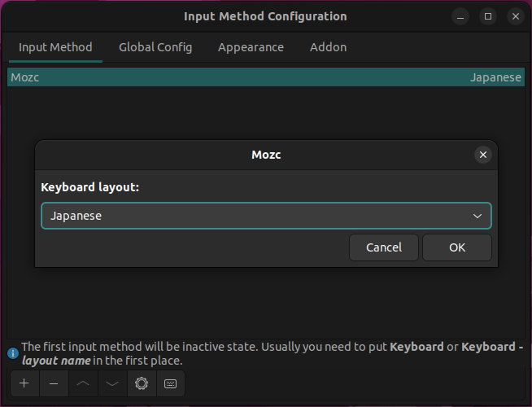Click the Mozc dialog title text
This screenshot has height=407, width=532.
(x=266, y=155)
